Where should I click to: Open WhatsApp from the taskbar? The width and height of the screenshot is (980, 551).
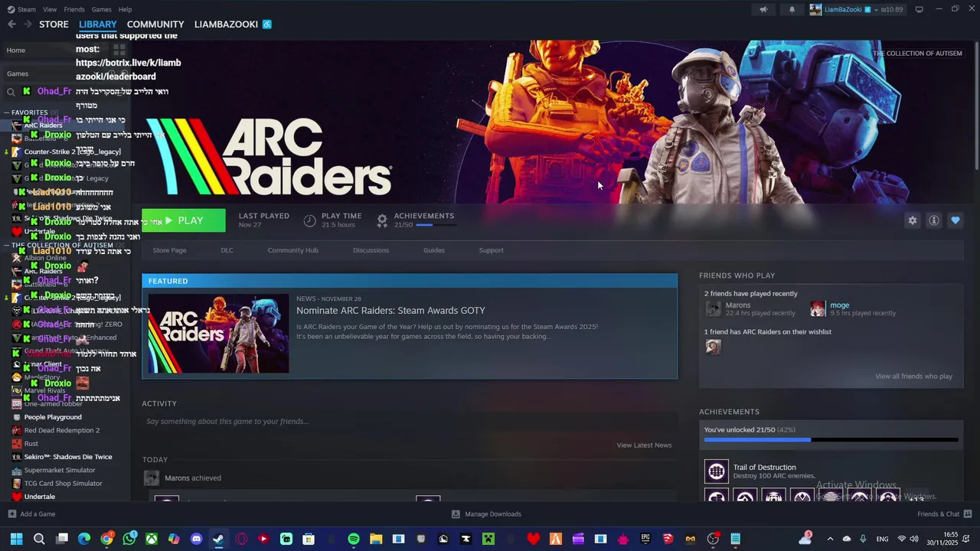click(129, 539)
